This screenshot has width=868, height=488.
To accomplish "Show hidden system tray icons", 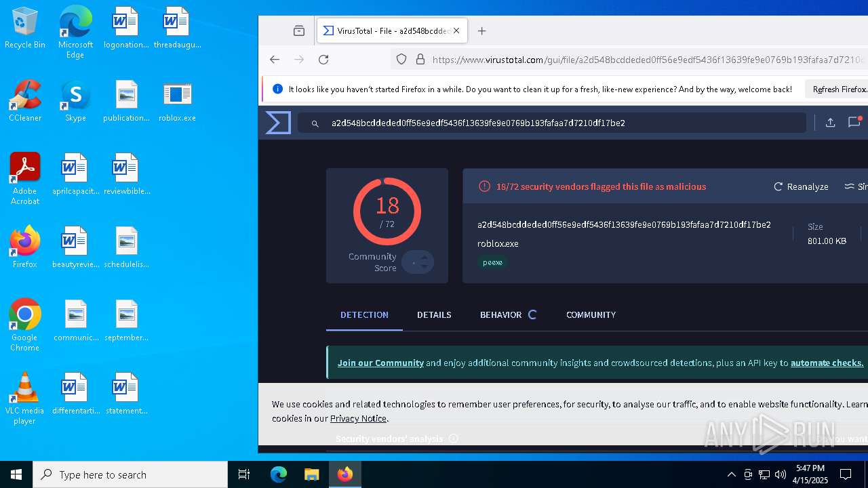I will click(731, 474).
